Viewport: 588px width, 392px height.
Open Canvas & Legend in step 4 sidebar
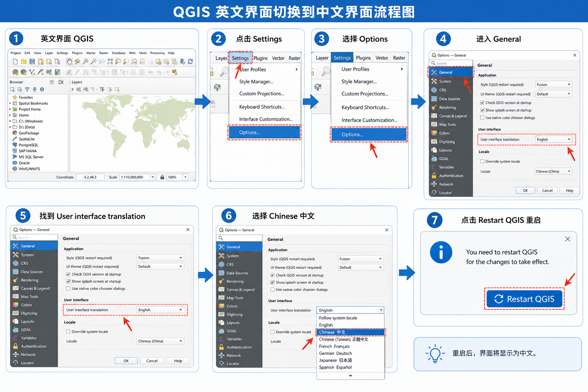[x=451, y=116]
